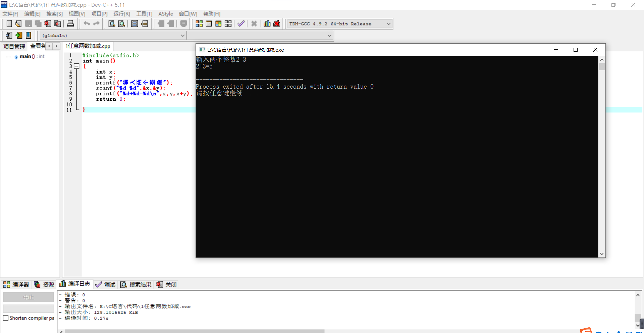Open the 编译器 bottom tab
644x333 pixels.
(x=16, y=284)
